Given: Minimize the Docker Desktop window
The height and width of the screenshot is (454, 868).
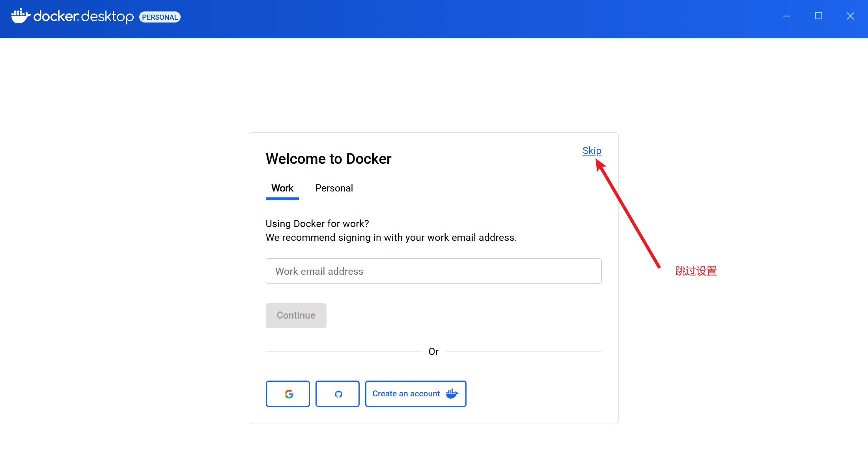Looking at the screenshot, I should (787, 16).
